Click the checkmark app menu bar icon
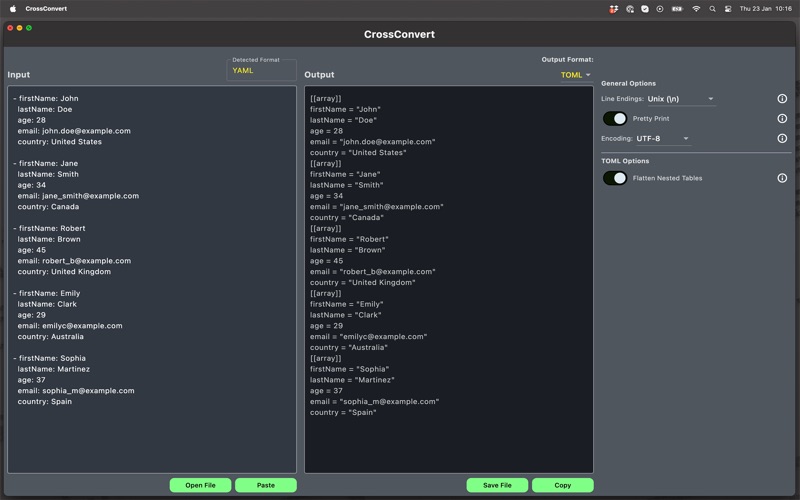The height and width of the screenshot is (500, 800). (645, 9)
